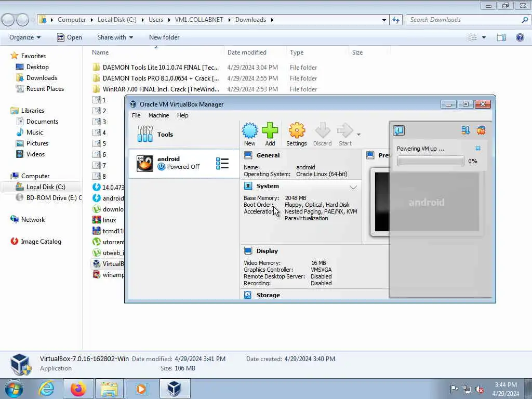532x399 pixels.
Task: Collapse the System section chevron
Action: [353, 187]
